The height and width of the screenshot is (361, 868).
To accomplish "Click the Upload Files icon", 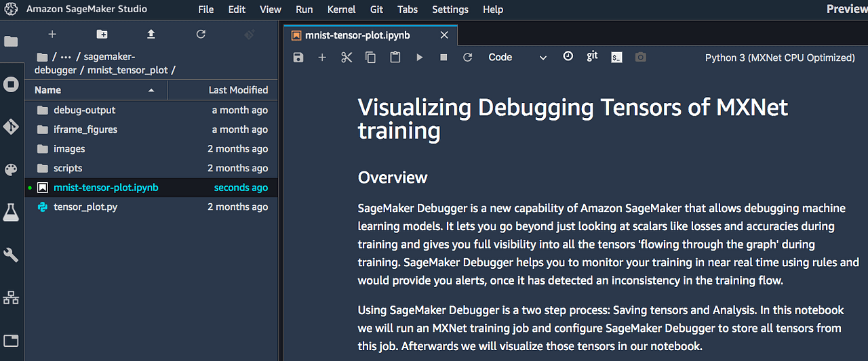I will click(x=151, y=35).
